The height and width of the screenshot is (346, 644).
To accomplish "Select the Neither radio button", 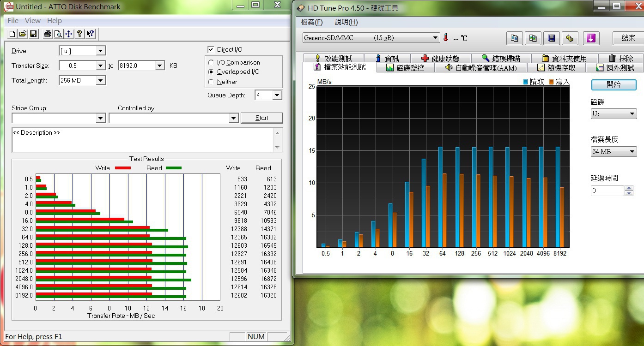I will [211, 82].
